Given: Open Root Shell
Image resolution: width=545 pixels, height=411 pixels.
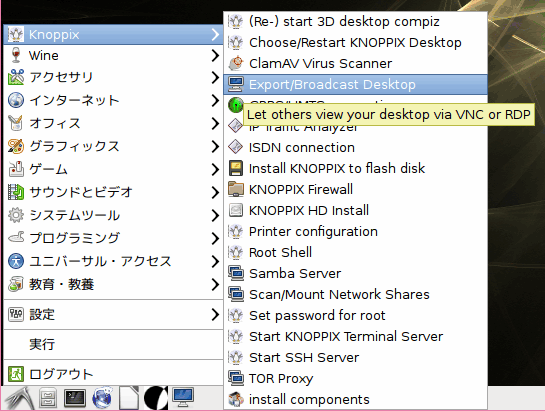Looking at the screenshot, I should 355,252.
